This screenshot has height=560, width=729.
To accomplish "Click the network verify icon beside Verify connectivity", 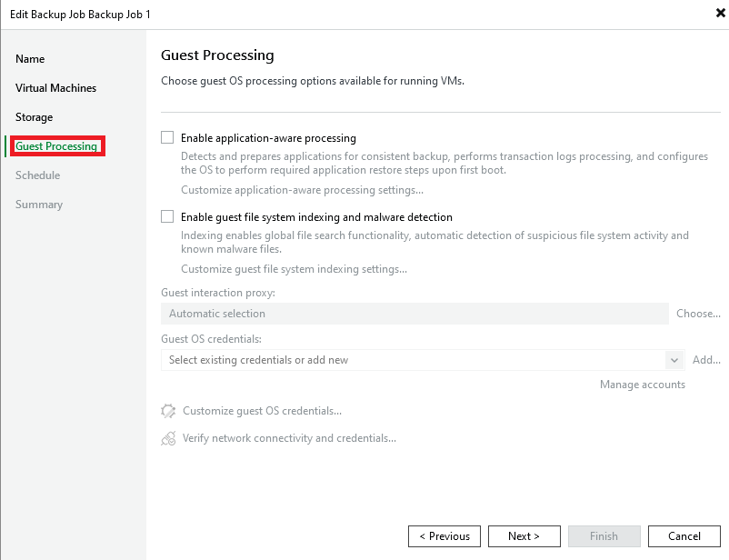I will 168,438.
